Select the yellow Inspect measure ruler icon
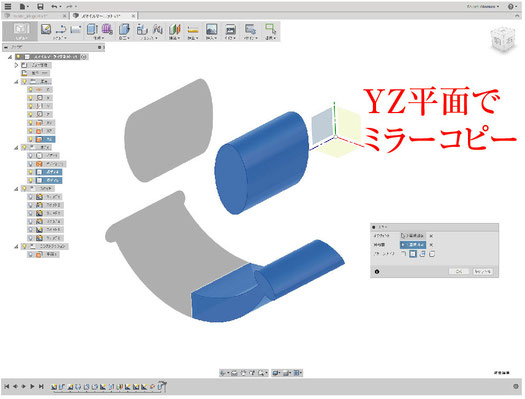This screenshot has width=525, height=399. pos(193,30)
